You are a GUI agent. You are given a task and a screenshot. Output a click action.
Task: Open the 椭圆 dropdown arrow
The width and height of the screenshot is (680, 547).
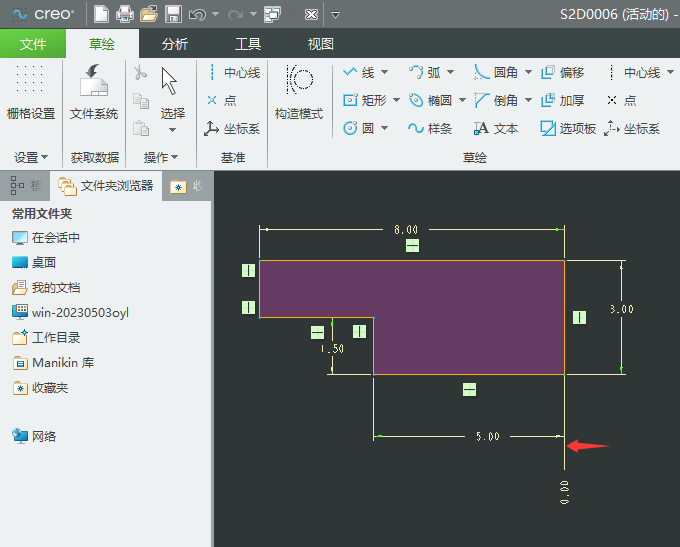click(x=463, y=101)
